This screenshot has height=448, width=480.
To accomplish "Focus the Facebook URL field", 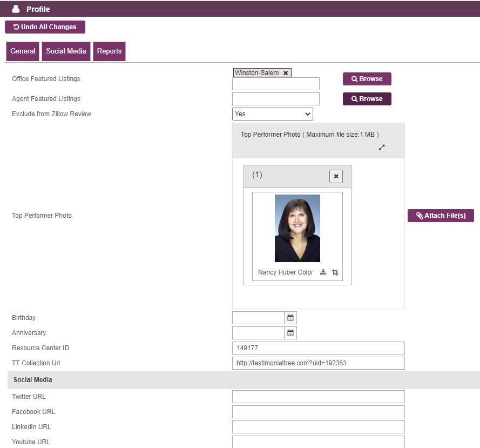I will (319, 412).
